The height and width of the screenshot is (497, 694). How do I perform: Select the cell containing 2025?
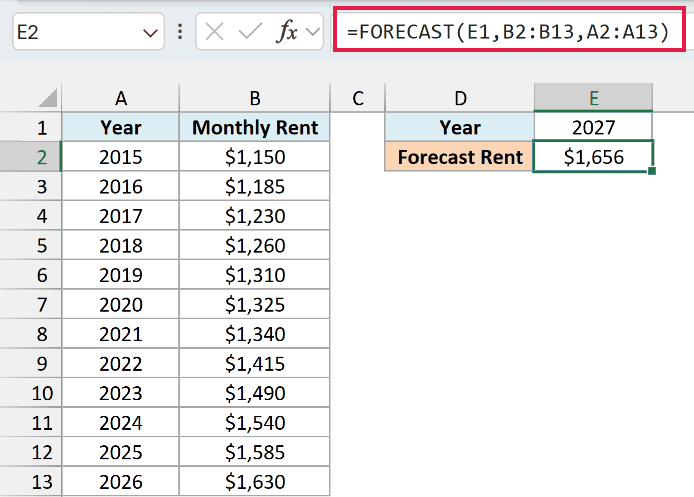121,452
